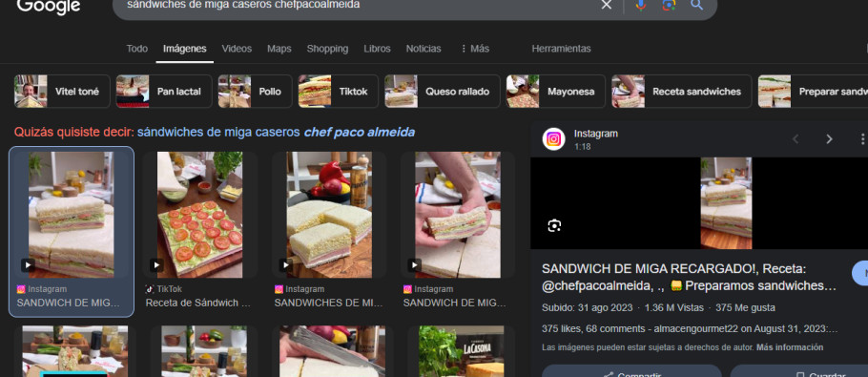Image resolution: width=868 pixels, height=377 pixels.
Task: Open Google Lens search by image icon
Action: tap(669, 5)
